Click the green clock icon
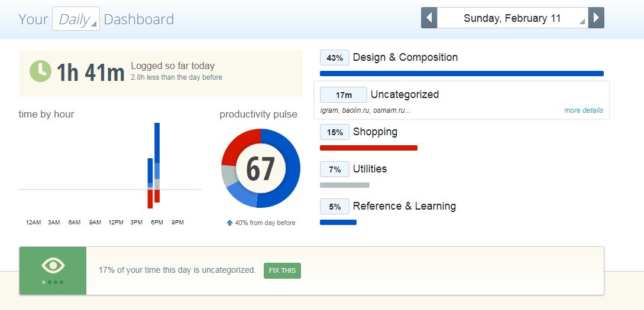 [40, 71]
